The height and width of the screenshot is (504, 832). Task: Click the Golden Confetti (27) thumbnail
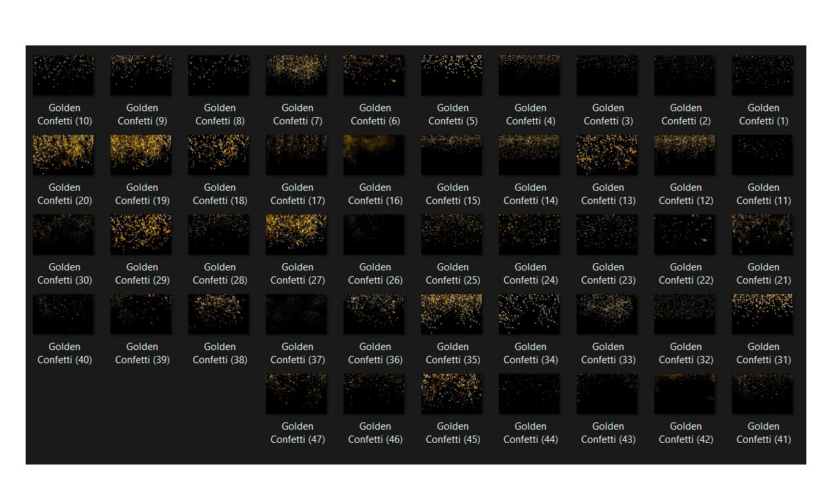[x=296, y=234]
